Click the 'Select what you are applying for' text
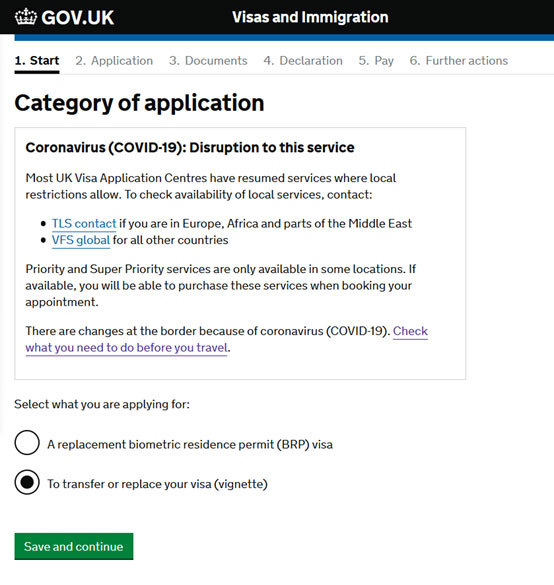This screenshot has height=585, width=554. (102, 404)
